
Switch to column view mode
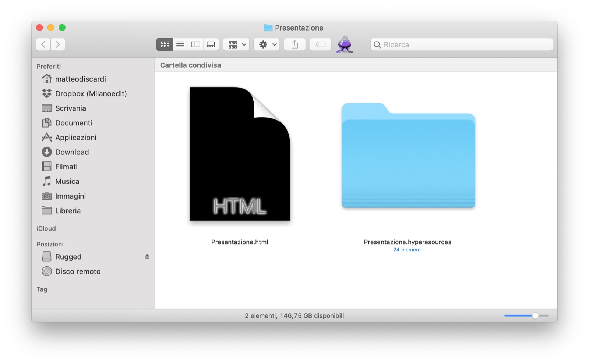pos(195,44)
